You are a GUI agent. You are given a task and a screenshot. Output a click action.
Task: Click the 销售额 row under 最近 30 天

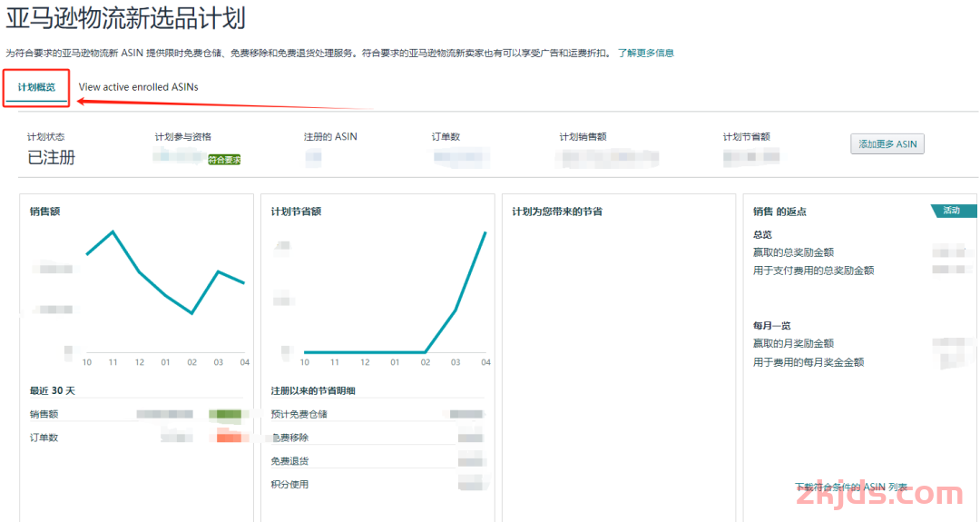(x=136, y=414)
